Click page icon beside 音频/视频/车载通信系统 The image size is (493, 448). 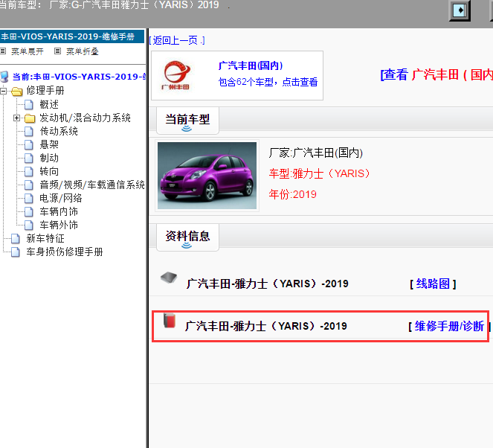[29, 185]
